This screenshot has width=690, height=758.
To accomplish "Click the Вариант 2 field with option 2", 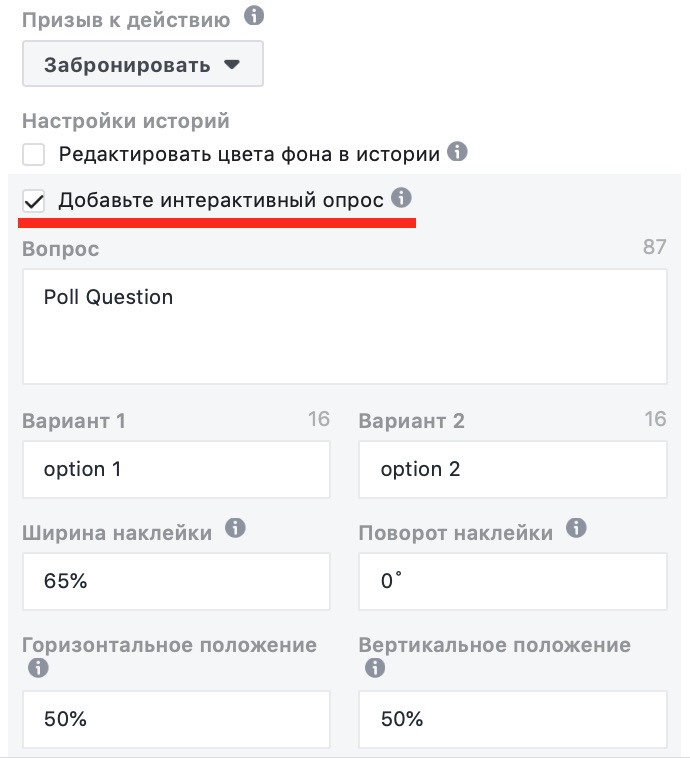I will 513,469.
